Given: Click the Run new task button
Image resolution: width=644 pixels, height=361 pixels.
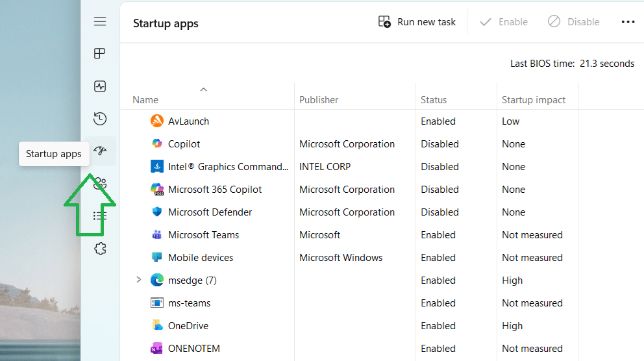Looking at the screenshot, I should 417,22.
